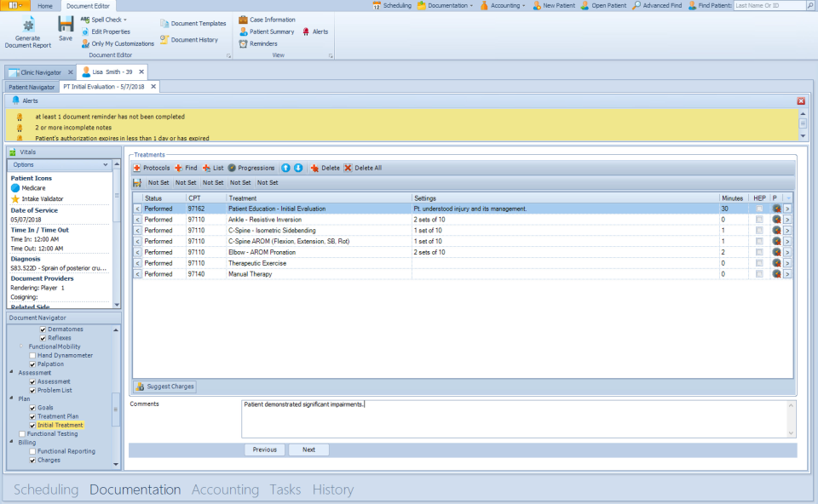Click the Suggest Charges button
This screenshot has width=818, height=504.
pos(166,386)
